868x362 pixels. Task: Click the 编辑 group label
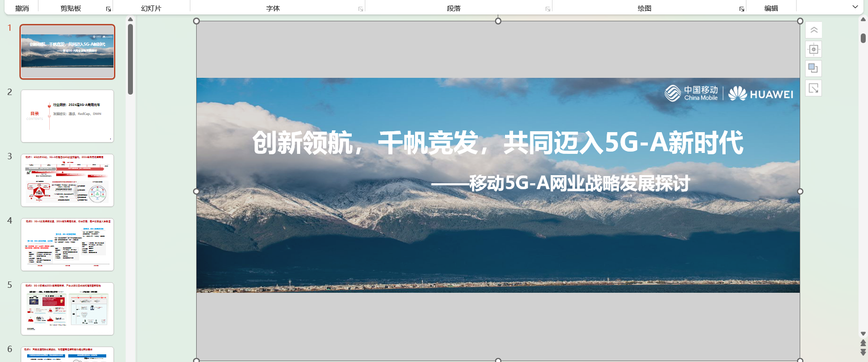pyautogui.click(x=771, y=8)
